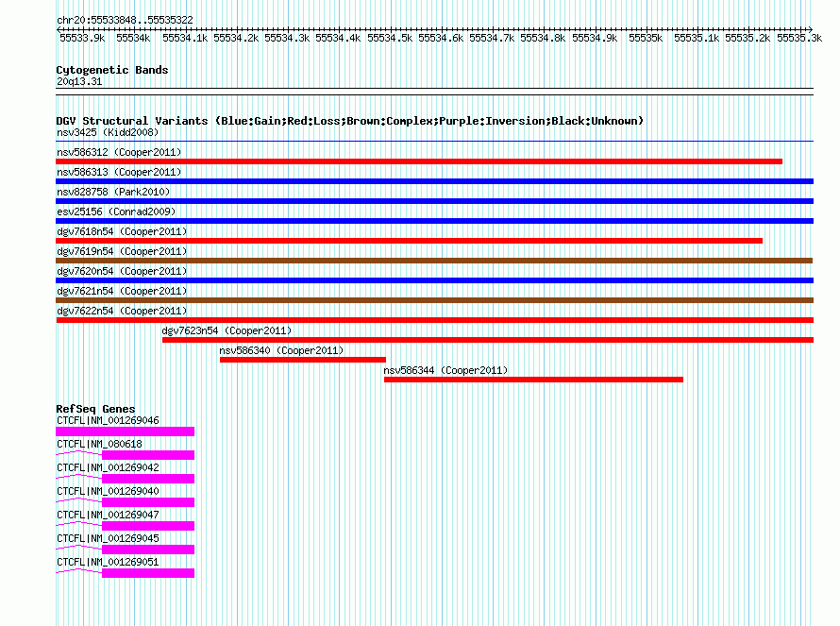Open the dgv7618n54 (Cooper2011) label

pos(122,231)
